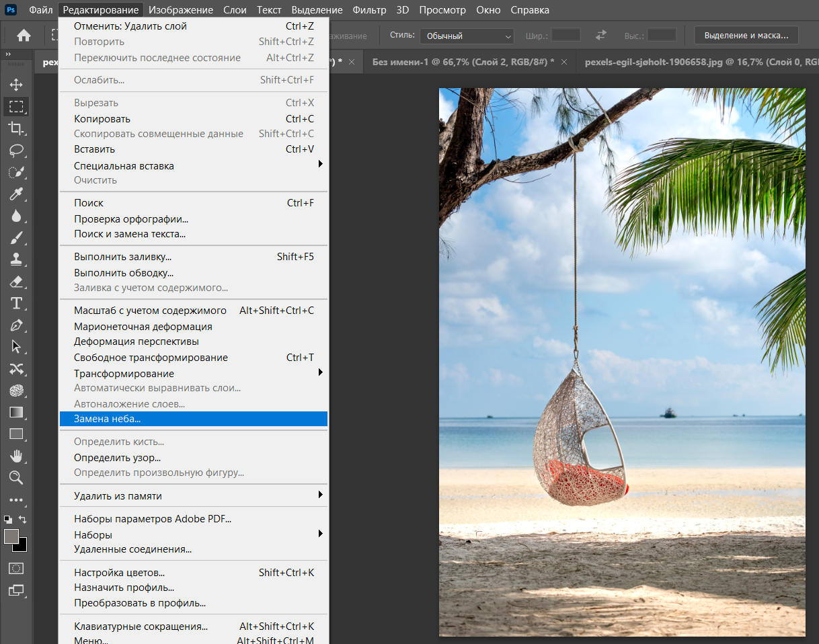This screenshot has width=819, height=644.
Task: Choose the Eraser tool
Action: click(x=16, y=282)
